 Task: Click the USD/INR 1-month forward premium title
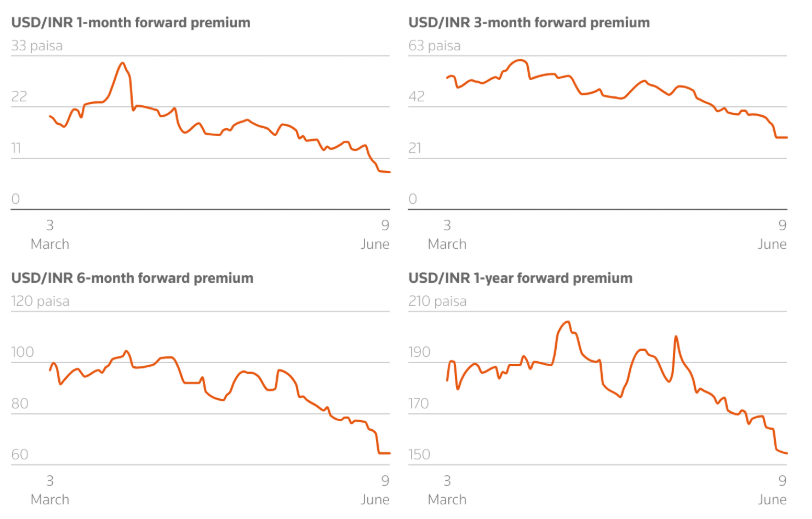tap(130, 22)
